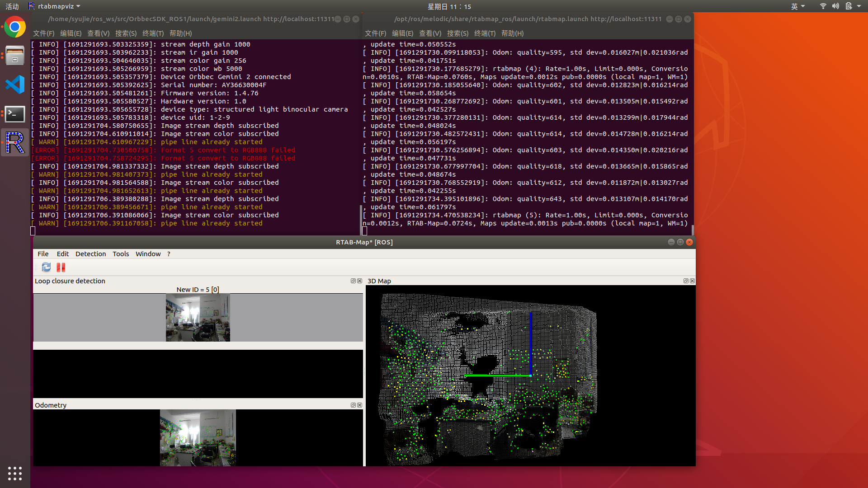Open 搜索(S) menu in gemini2.launch terminal
The height and width of the screenshot is (488, 868).
pos(126,33)
